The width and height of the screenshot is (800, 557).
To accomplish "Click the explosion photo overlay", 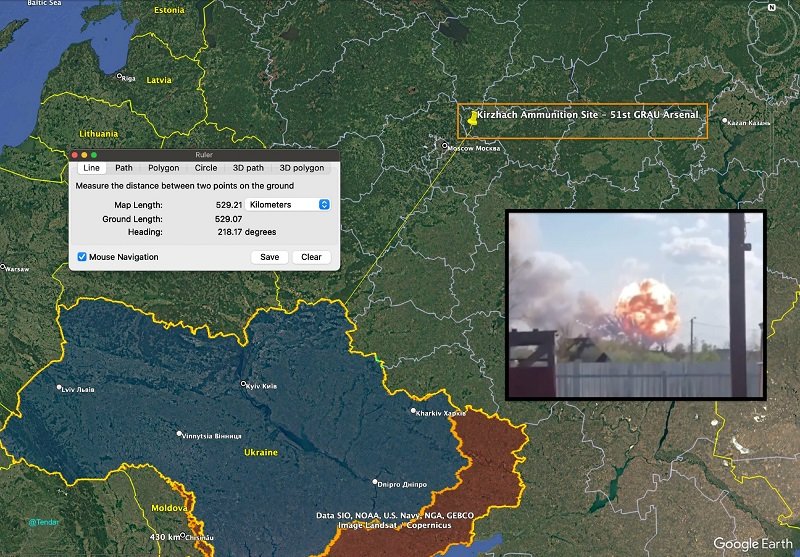I will tap(635, 305).
